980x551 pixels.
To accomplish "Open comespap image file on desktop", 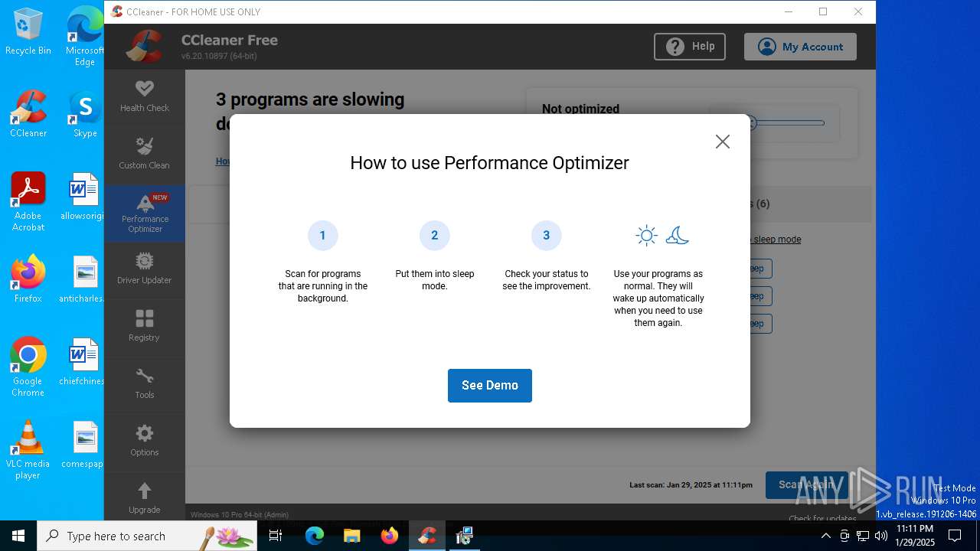I will pos(83,445).
